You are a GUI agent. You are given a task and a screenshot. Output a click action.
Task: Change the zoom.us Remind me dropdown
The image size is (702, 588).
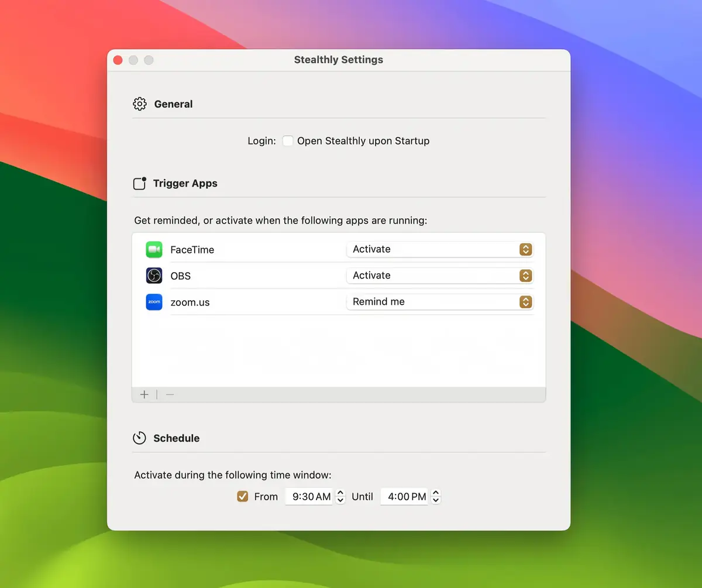439,302
